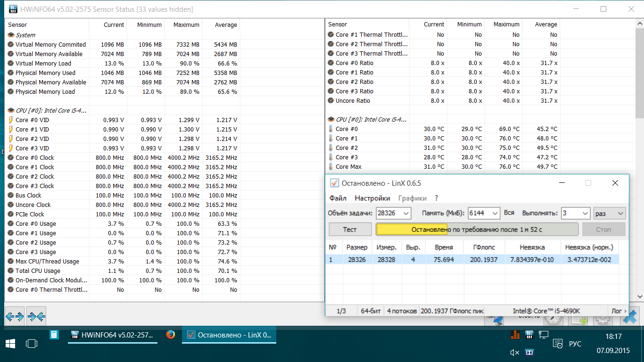
Task: Click 'Intel® Core™ i5-4690K' in LinX status bar
Action: (x=547, y=311)
